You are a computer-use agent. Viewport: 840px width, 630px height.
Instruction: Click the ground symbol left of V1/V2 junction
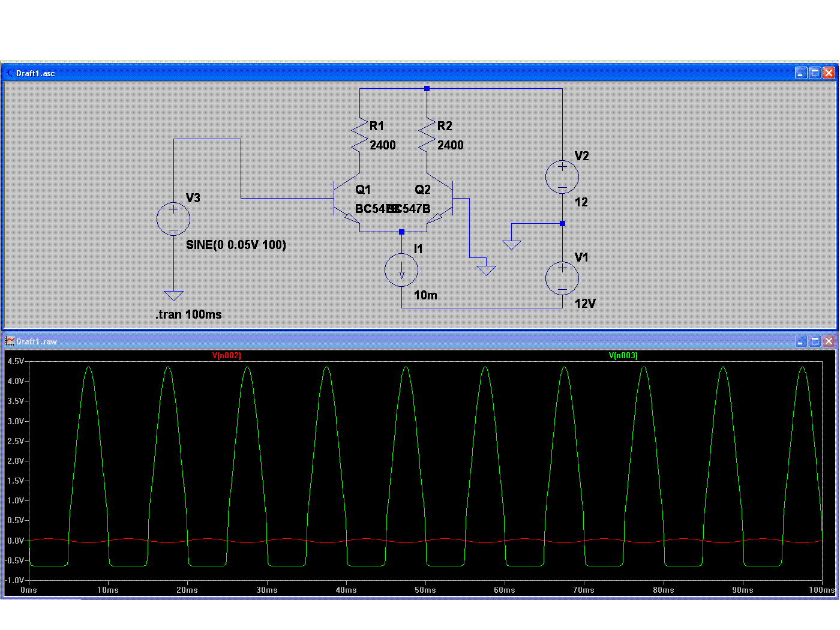(x=511, y=245)
